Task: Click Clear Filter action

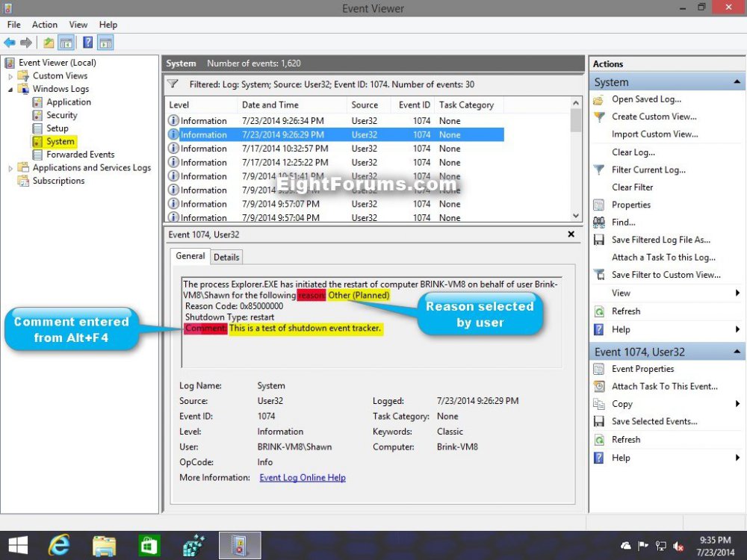Action: pos(632,187)
